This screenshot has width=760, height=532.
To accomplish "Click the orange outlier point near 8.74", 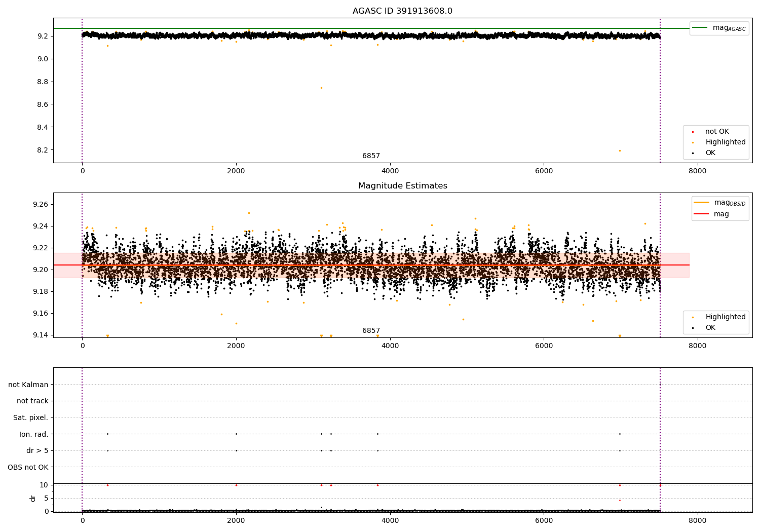I will pyautogui.click(x=321, y=88).
